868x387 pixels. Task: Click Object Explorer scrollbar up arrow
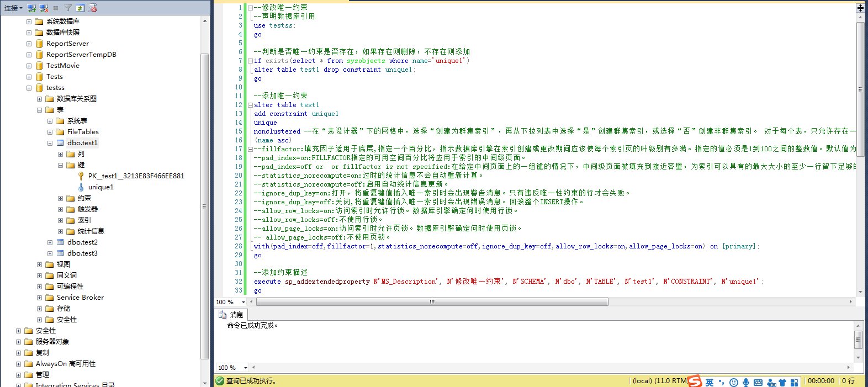205,21
